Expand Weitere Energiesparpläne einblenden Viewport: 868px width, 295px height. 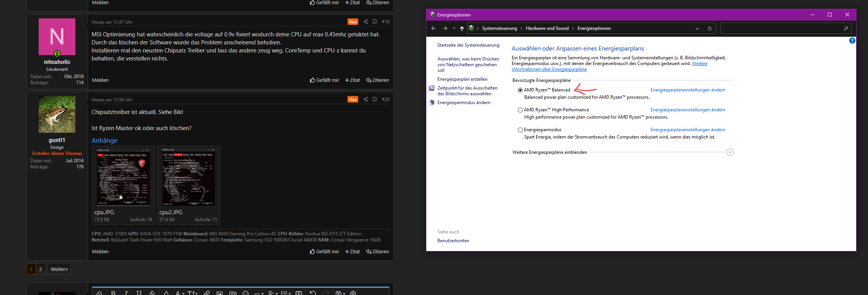pyautogui.click(x=730, y=152)
